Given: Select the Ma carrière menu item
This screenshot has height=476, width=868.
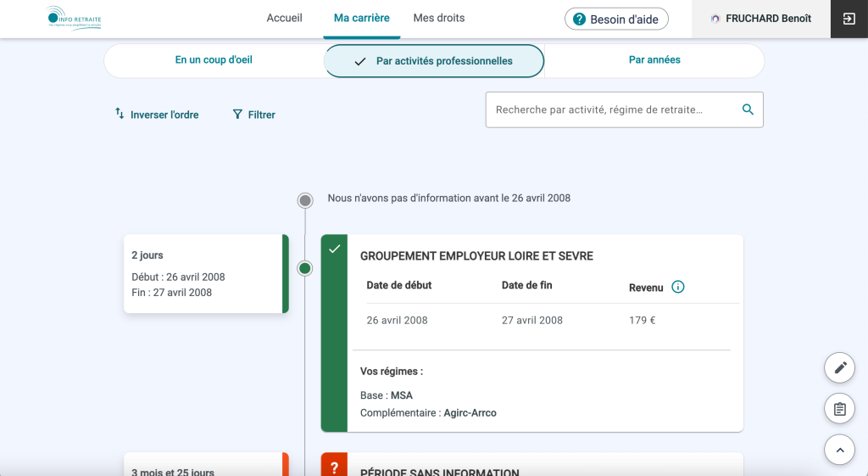Looking at the screenshot, I should tap(361, 19).
